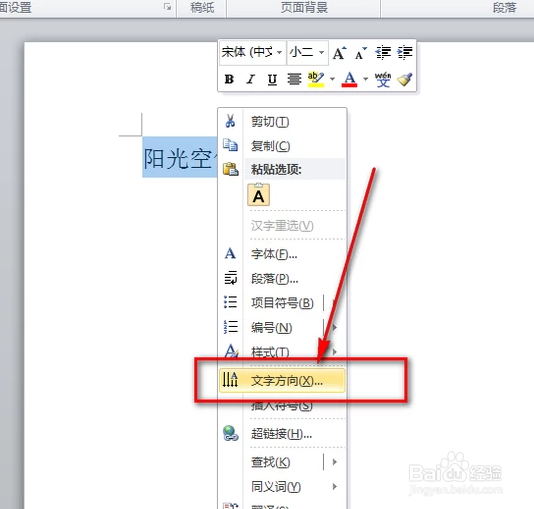
Task: Expand the 样式 submenu arrow
Action: pos(334,351)
